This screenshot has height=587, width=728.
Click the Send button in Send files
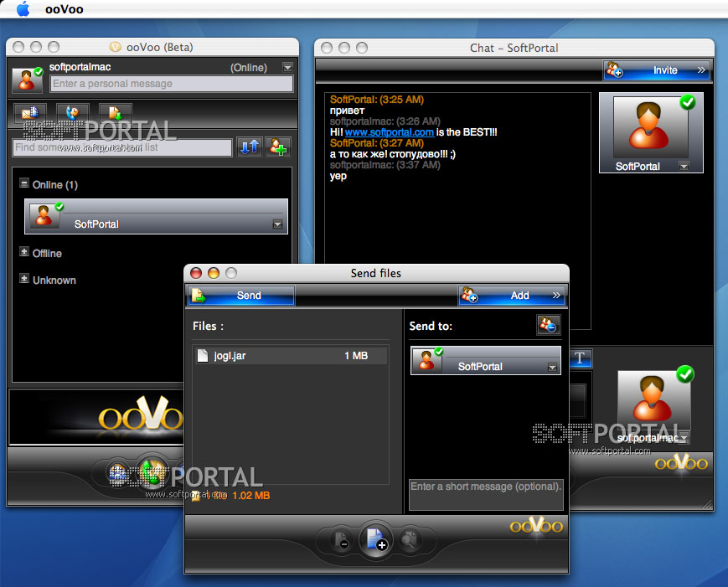241,296
